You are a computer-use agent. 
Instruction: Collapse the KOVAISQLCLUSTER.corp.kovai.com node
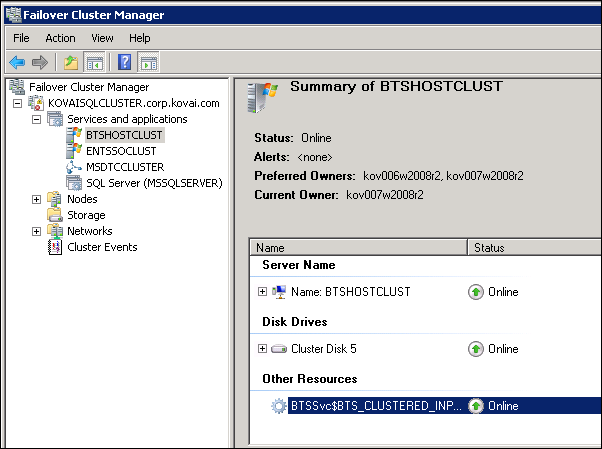pos(17,103)
